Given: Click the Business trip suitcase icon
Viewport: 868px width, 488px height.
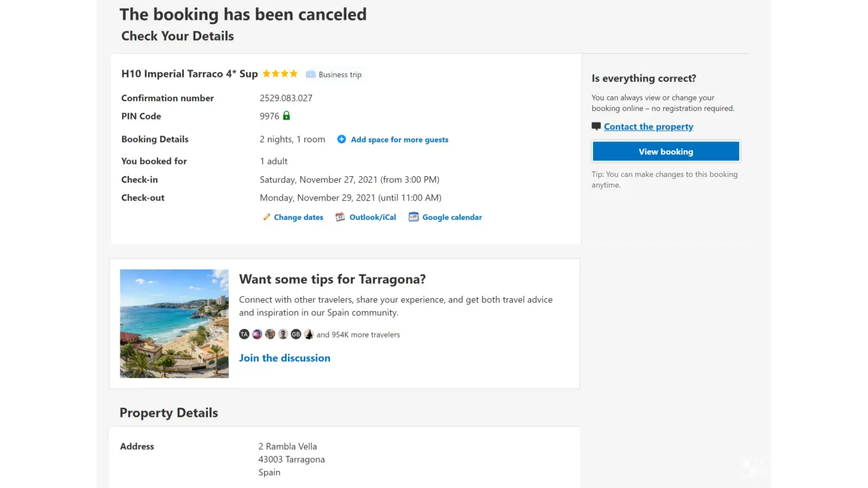Looking at the screenshot, I should click(310, 74).
